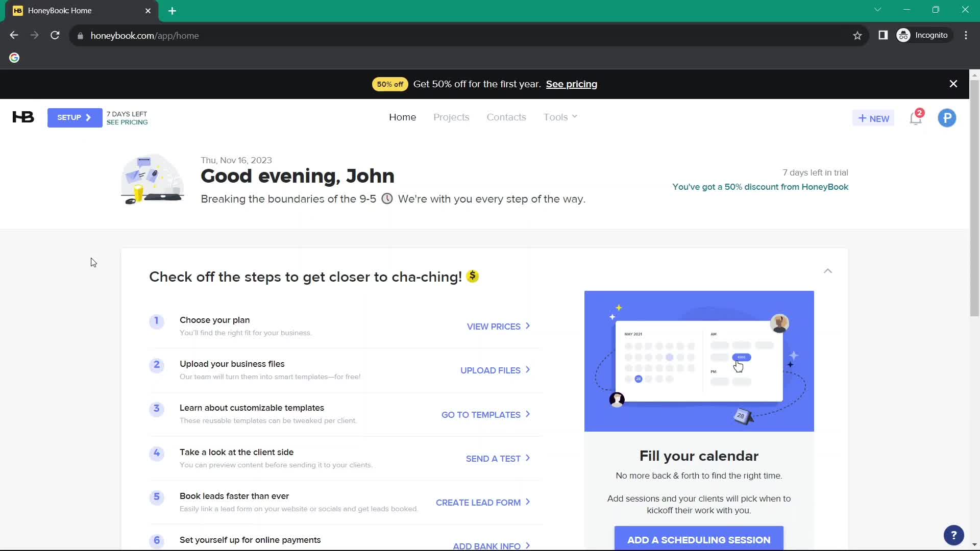Click 'Set yourself up for online payments'
The image size is (980, 551).
pos(250,540)
